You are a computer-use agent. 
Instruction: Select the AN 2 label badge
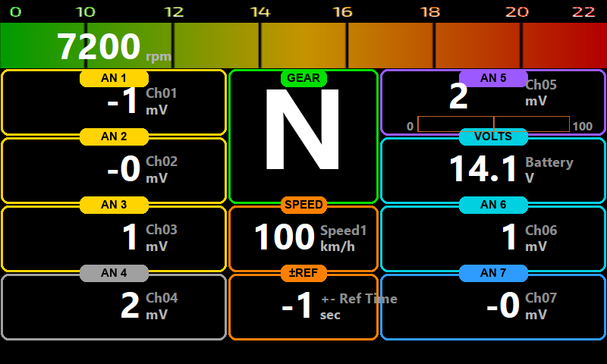(x=114, y=136)
